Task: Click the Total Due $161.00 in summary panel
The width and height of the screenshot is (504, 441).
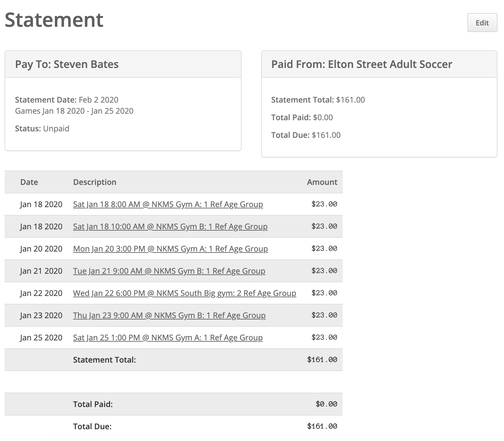Action: (x=306, y=135)
